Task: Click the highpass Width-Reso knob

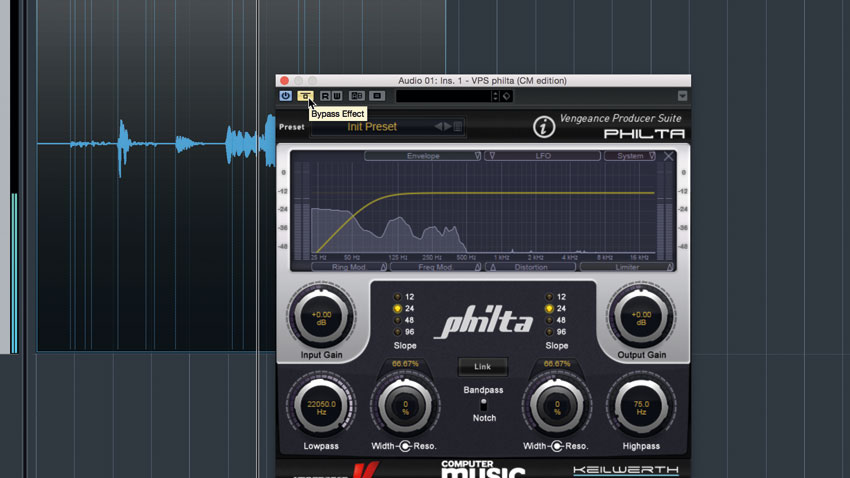Action: coord(557,407)
